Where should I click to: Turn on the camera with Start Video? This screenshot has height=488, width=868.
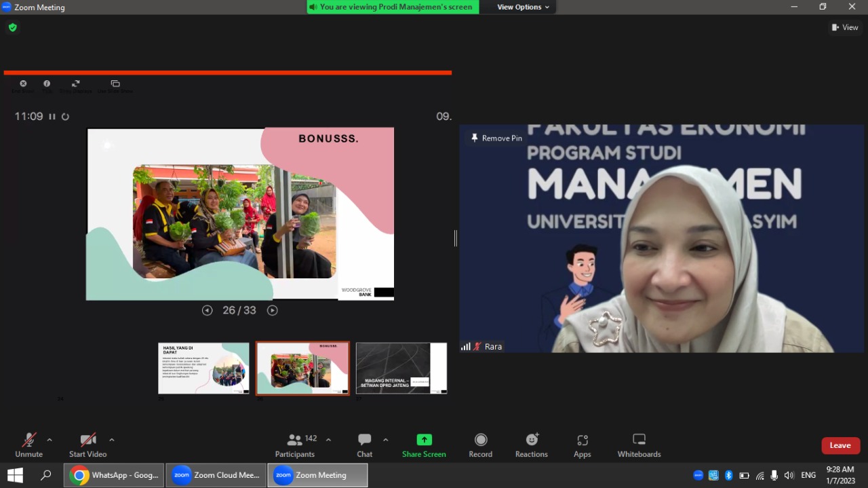pos(88,445)
